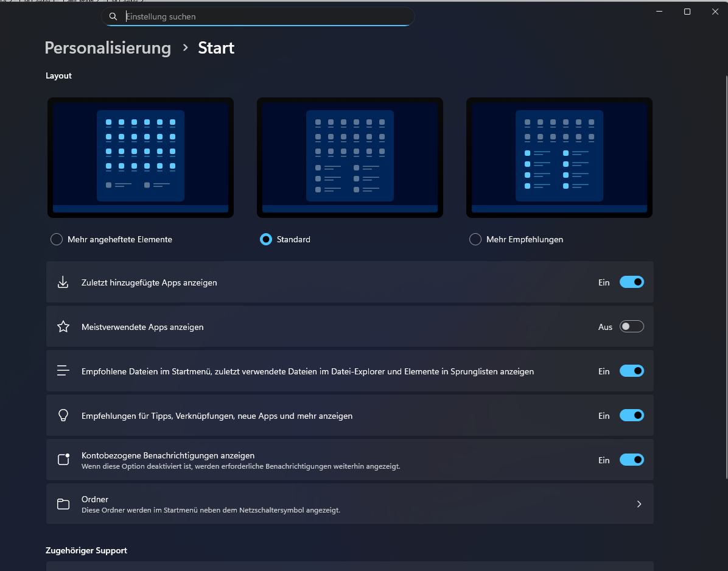Click the download icon for recently added apps

(x=63, y=282)
